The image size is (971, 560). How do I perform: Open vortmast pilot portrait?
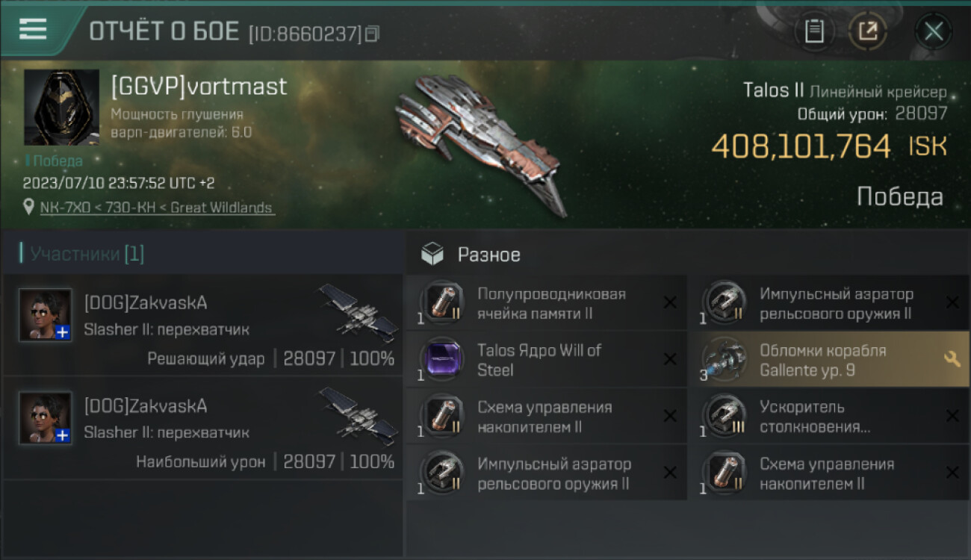click(x=62, y=107)
